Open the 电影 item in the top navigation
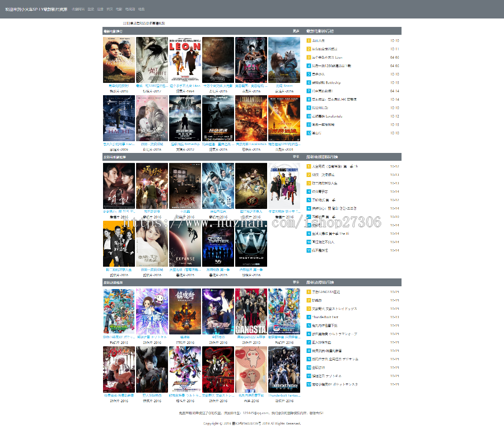The width and height of the screenshot is (504, 442). 119,10
